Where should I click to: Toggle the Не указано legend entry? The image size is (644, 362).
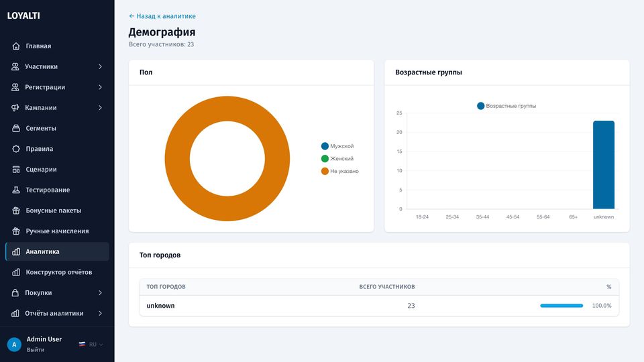(x=339, y=171)
